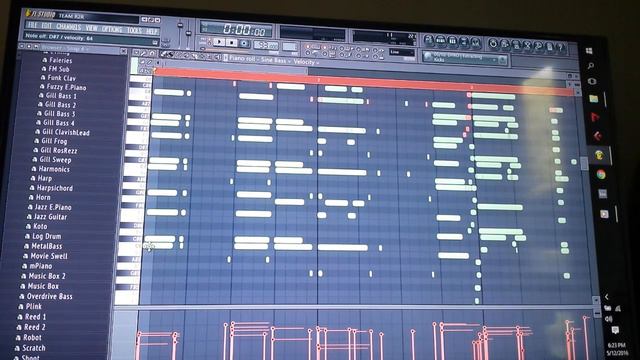Viewport: 640px width, 360px height.
Task: Click the piano roll speaker playback tool
Action: (x=218, y=58)
